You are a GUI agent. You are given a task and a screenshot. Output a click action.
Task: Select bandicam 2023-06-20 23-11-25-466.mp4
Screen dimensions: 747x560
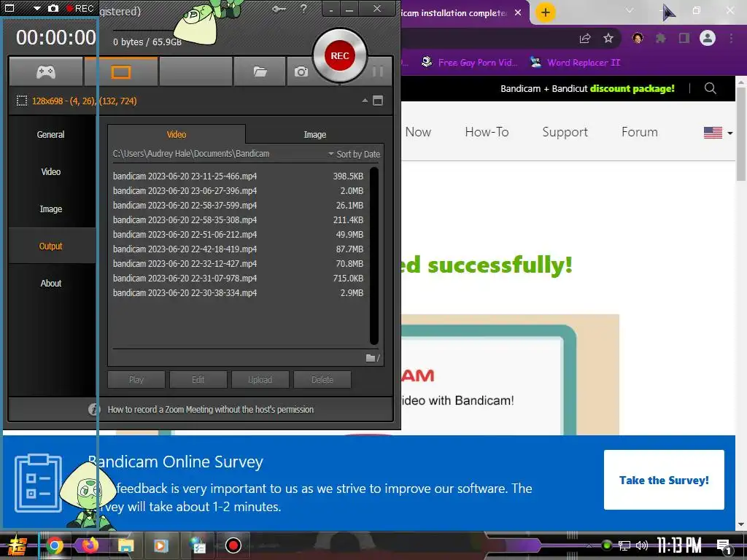click(239, 176)
